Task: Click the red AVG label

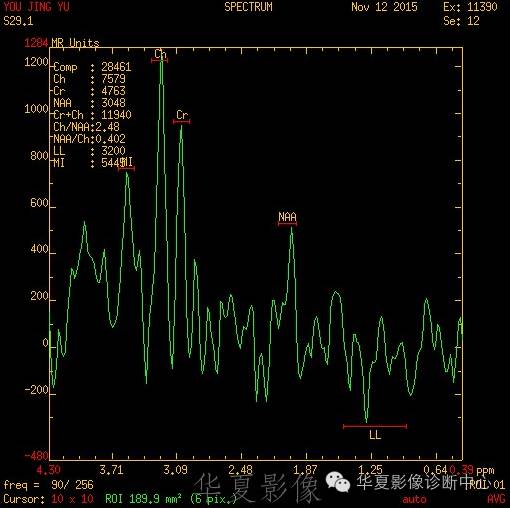Action: 496,499
